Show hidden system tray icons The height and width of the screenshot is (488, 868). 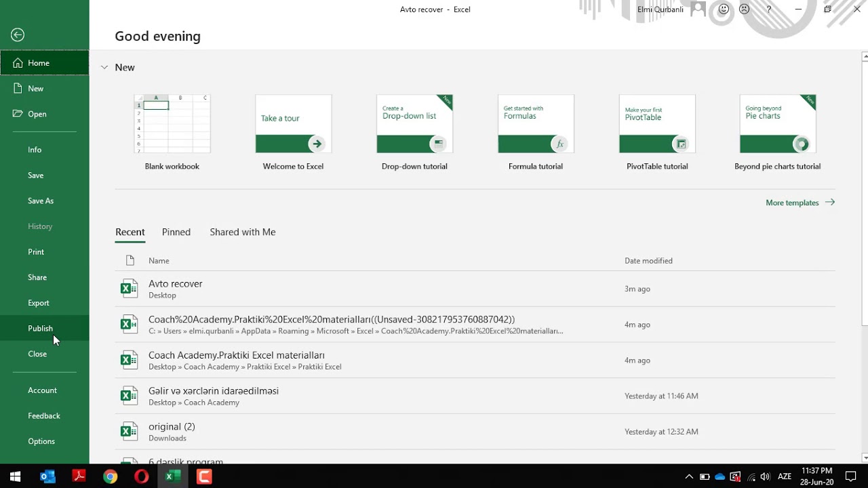click(x=689, y=476)
